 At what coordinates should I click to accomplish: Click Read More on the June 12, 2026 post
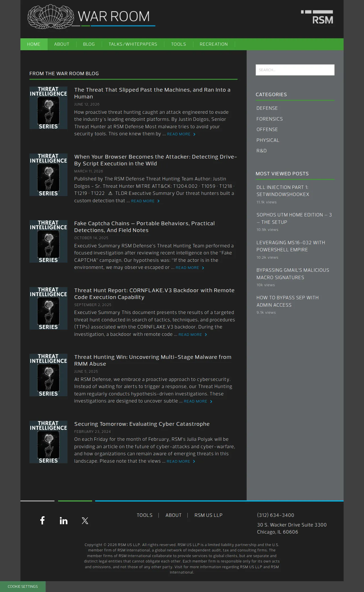181,134
